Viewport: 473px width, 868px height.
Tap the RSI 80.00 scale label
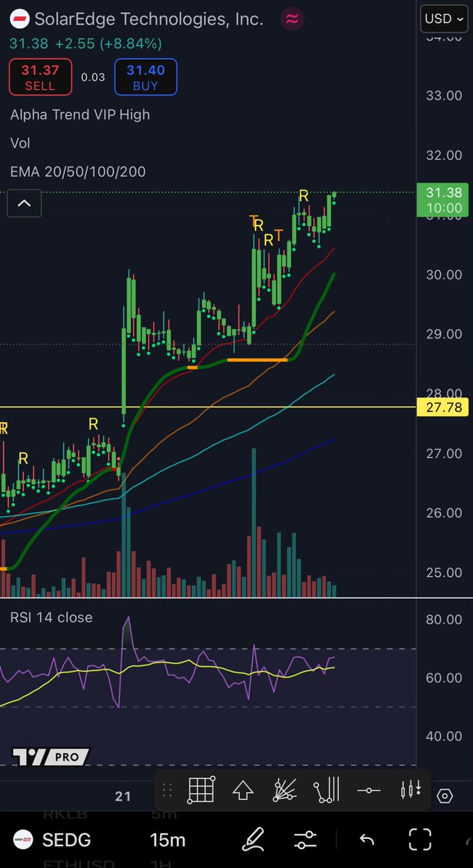coord(443,619)
